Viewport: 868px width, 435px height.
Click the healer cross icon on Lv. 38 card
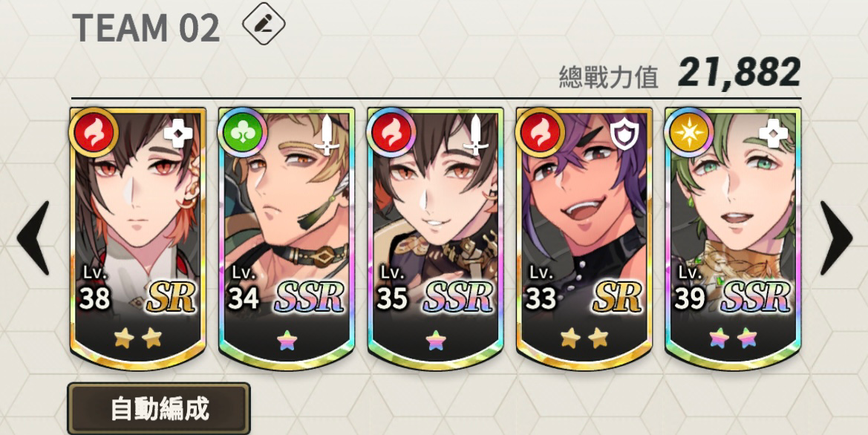tap(178, 133)
